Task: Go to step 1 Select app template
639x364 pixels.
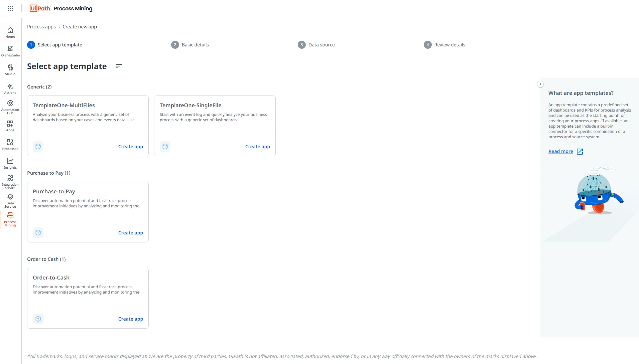Action: click(55, 45)
